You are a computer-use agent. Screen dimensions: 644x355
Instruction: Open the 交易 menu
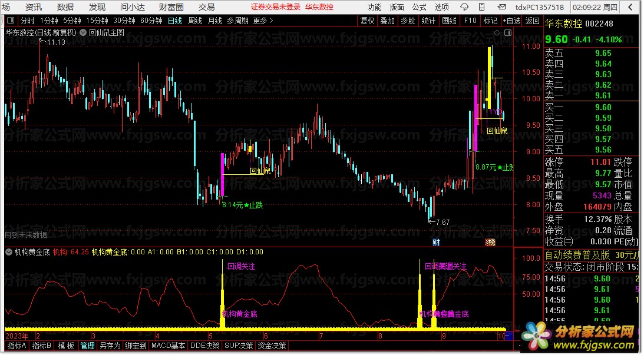coord(207,7)
